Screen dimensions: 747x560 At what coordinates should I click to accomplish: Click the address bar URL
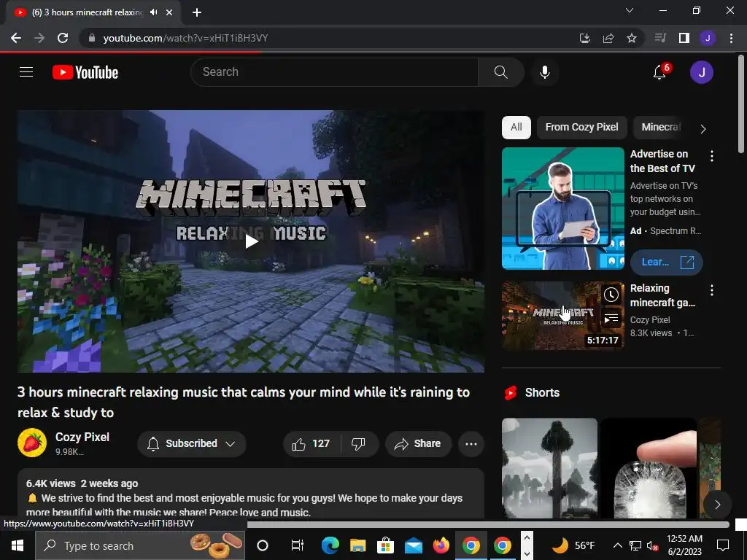(x=185, y=38)
